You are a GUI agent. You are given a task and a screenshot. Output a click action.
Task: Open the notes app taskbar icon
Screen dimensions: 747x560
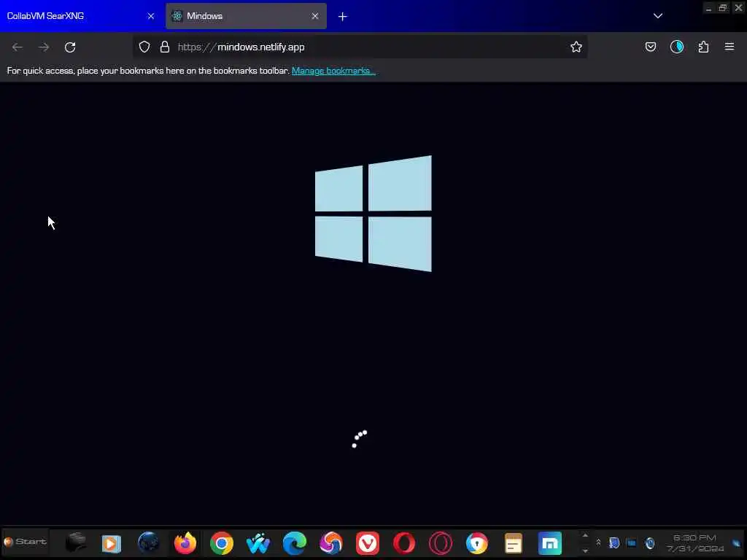point(513,542)
